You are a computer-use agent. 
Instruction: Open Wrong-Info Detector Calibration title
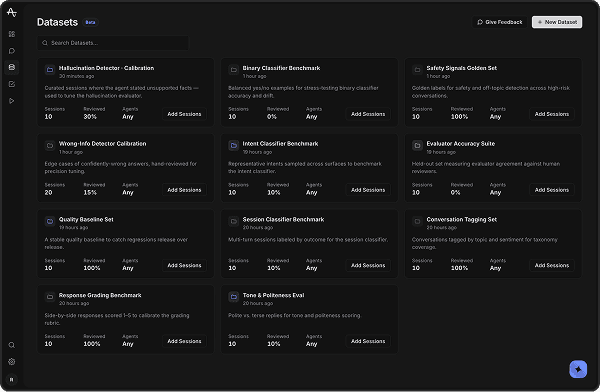[103, 144]
